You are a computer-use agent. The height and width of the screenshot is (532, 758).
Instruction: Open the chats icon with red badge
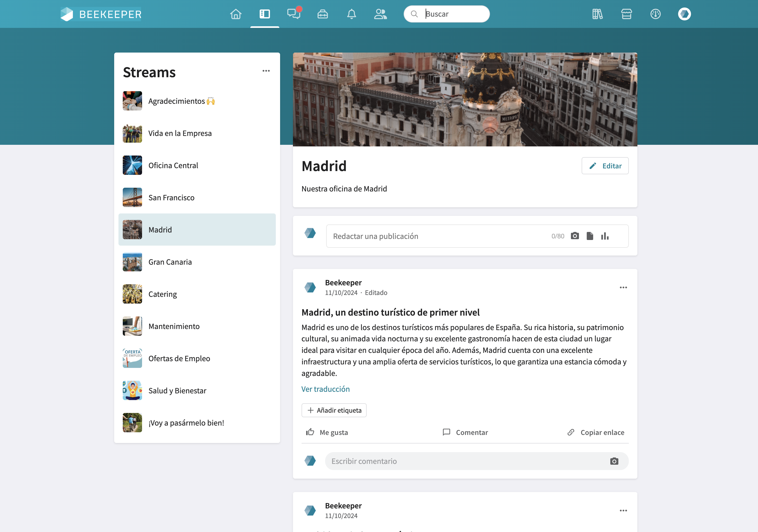[293, 14]
